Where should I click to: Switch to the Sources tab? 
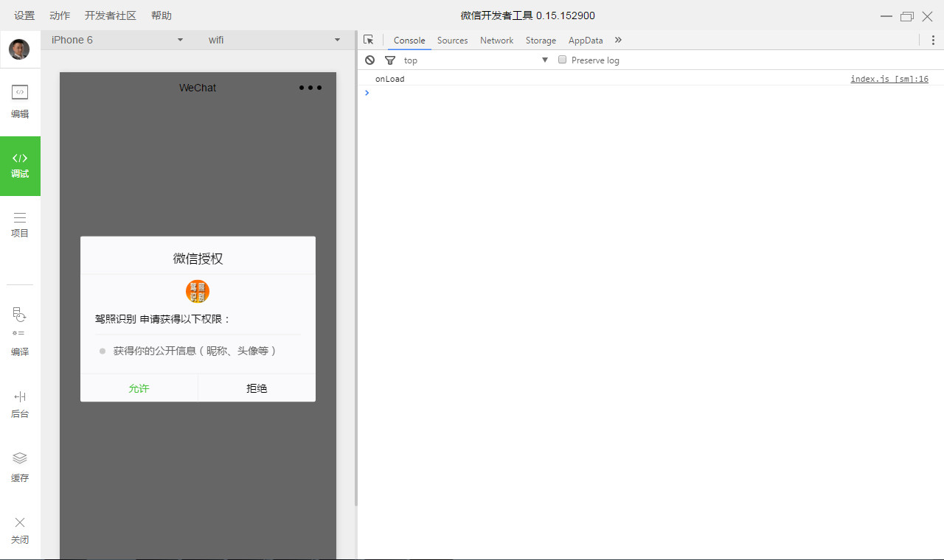(453, 41)
